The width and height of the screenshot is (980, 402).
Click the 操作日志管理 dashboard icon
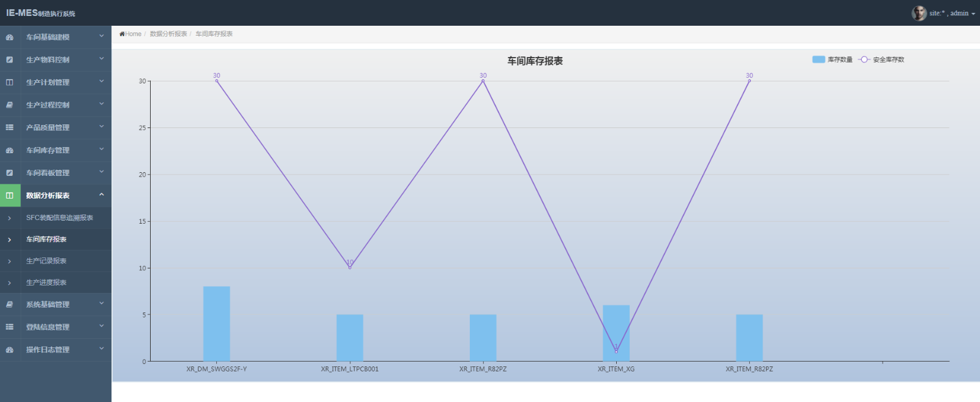tap(10, 350)
